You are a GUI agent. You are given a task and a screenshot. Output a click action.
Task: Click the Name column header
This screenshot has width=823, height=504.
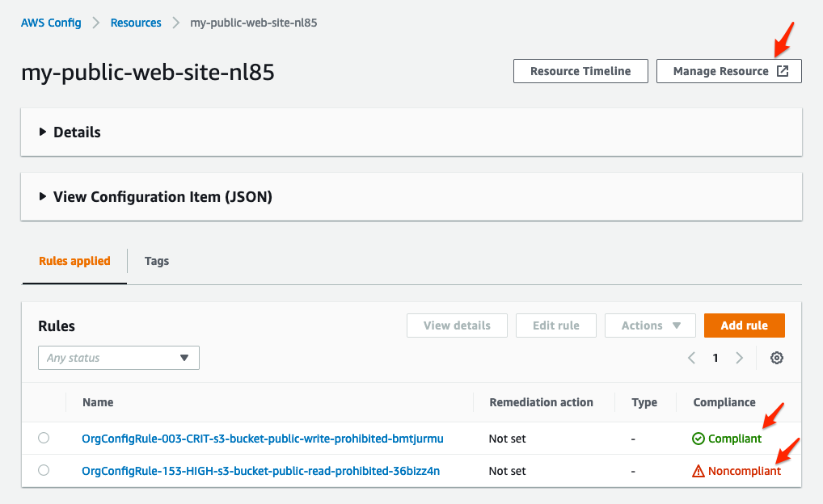(98, 402)
